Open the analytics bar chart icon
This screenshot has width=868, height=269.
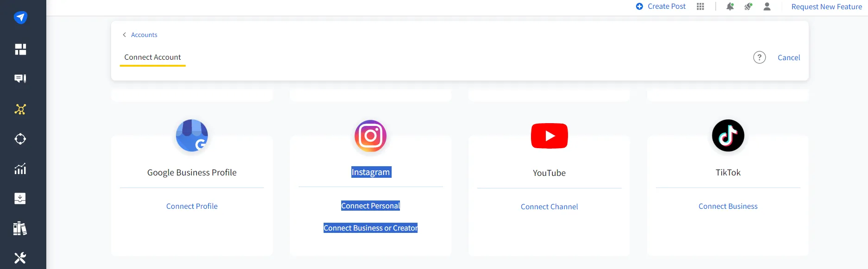tap(20, 169)
